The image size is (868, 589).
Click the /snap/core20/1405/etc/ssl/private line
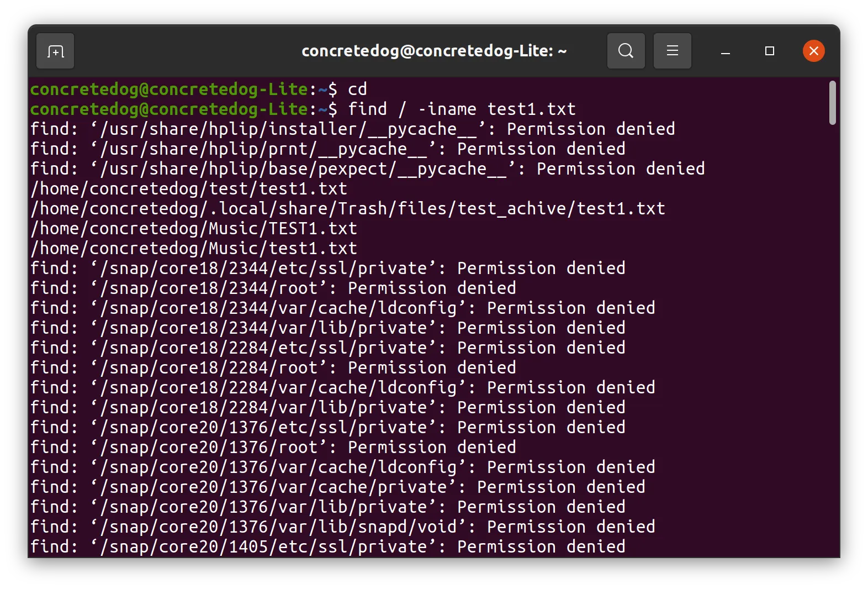pos(328,546)
